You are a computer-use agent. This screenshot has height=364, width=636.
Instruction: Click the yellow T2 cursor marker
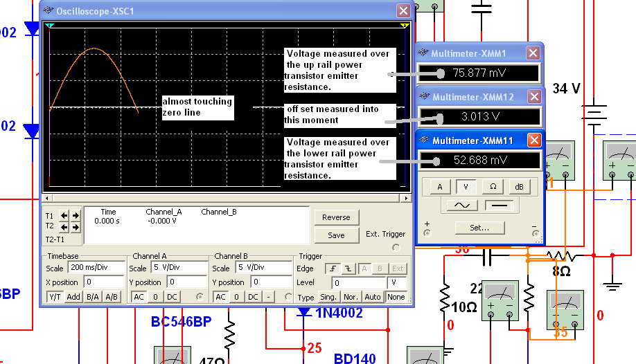[x=405, y=26]
